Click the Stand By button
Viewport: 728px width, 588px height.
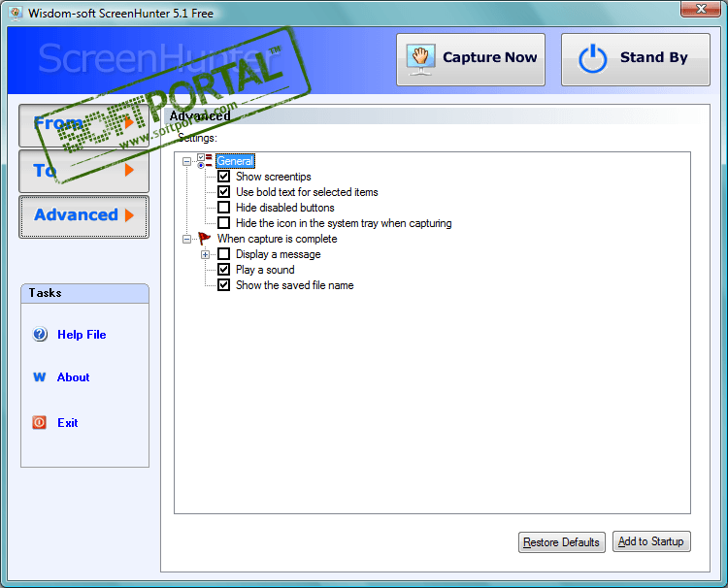[636, 59]
